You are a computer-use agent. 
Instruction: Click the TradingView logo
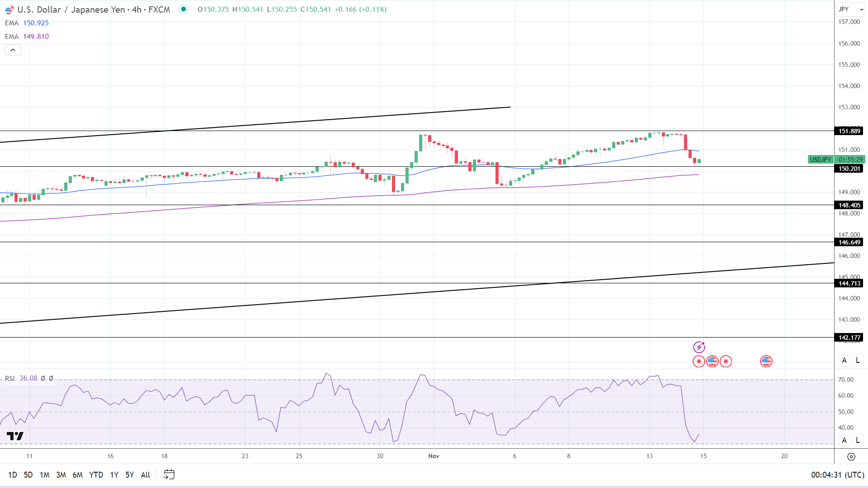[15, 436]
